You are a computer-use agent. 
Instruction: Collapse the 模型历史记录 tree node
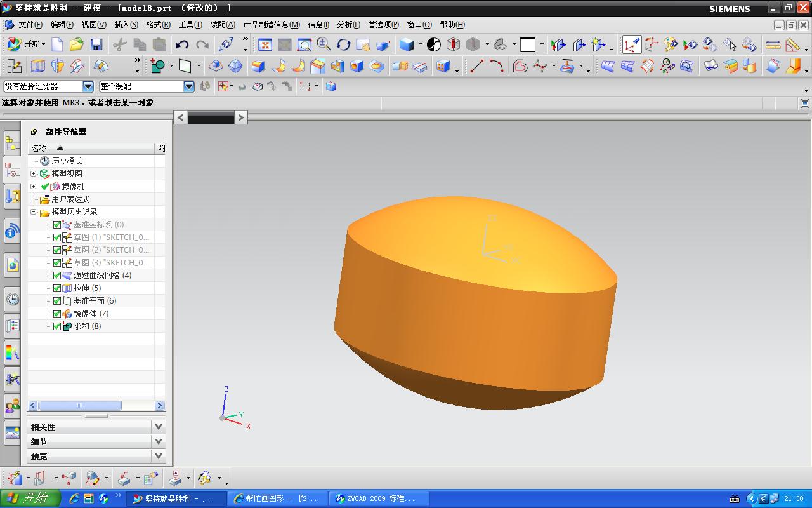pos(34,212)
